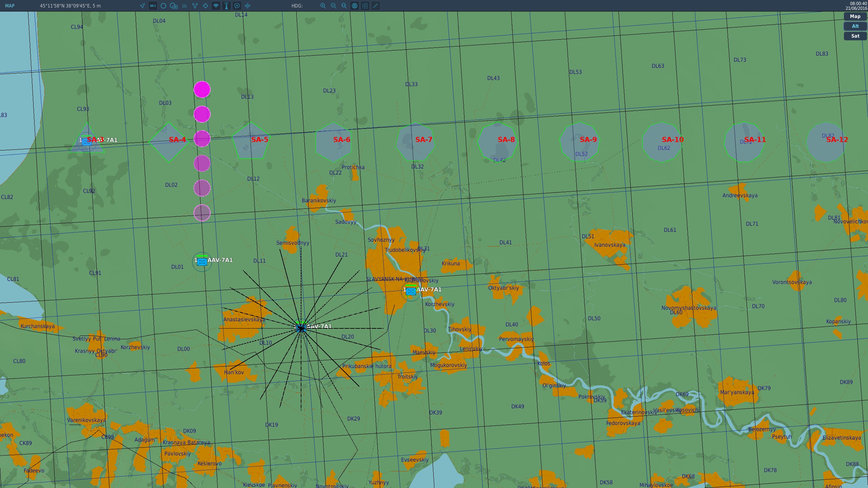Click the Elizavetinskaya town label
868x488 pixels.
pos(842,438)
